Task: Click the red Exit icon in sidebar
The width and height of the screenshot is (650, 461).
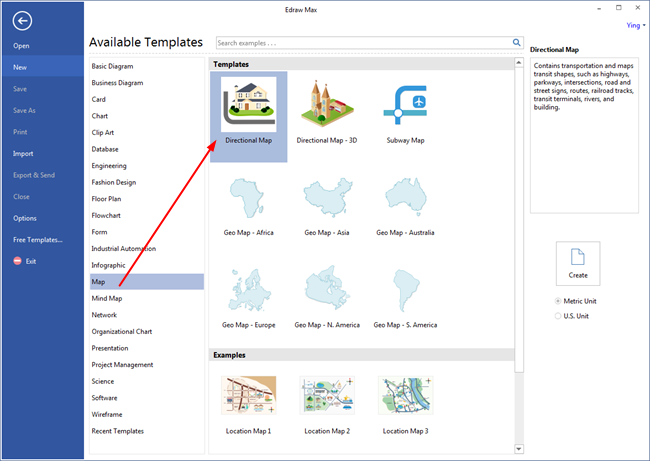Action: [x=17, y=261]
